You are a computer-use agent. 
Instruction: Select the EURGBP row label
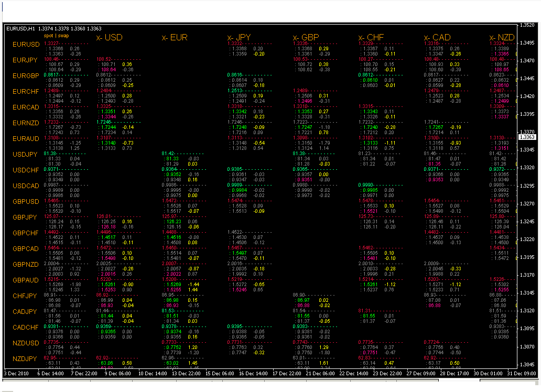[26, 76]
